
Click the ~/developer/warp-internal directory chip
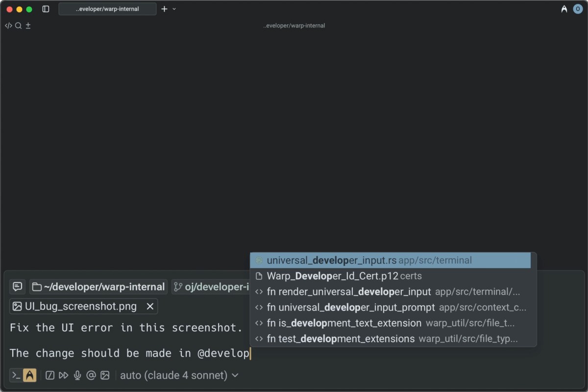pyautogui.click(x=98, y=287)
